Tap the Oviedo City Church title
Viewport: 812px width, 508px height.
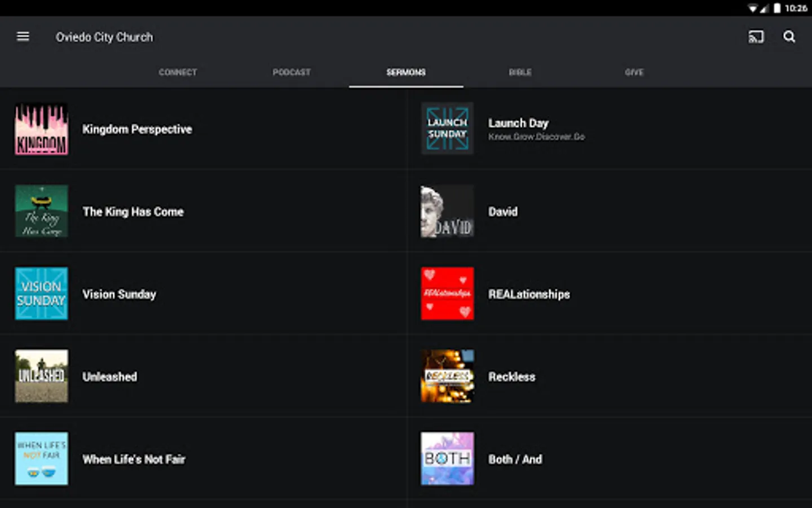pos(104,37)
